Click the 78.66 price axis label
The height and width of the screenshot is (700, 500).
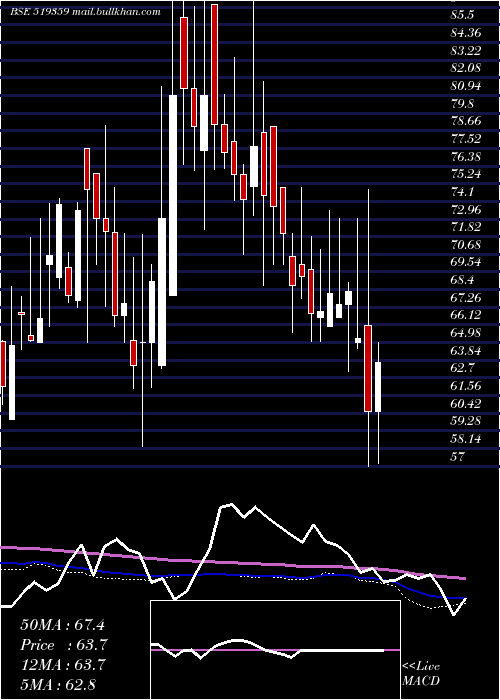(x=466, y=121)
